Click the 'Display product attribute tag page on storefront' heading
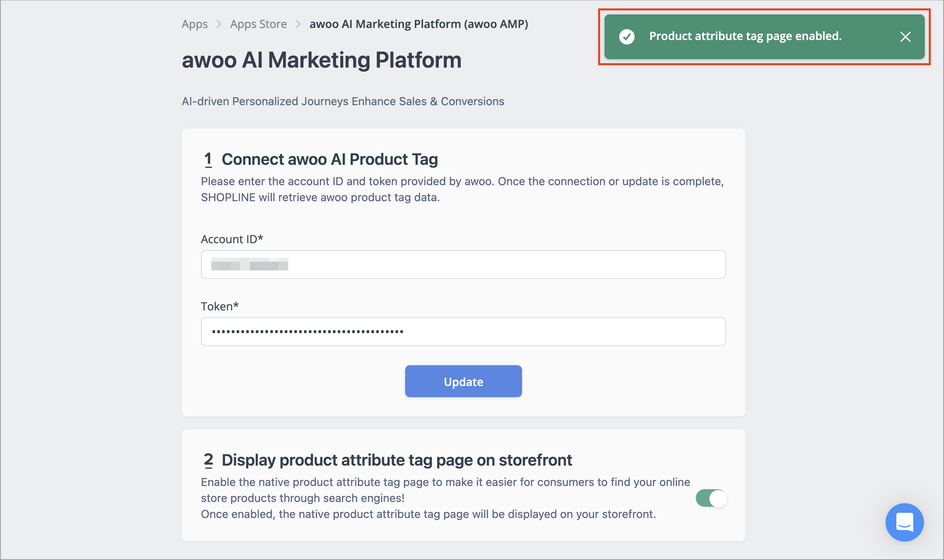Image resolution: width=944 pixels, height=560 pixels. coord(397,460)
